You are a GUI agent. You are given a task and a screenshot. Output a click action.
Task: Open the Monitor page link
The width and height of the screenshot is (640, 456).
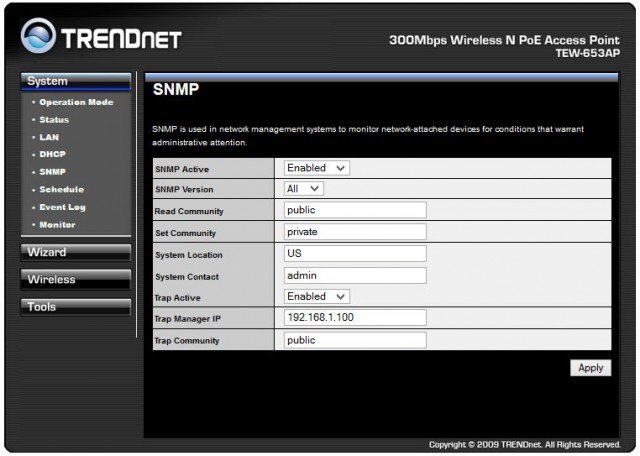tap(57, 225)
